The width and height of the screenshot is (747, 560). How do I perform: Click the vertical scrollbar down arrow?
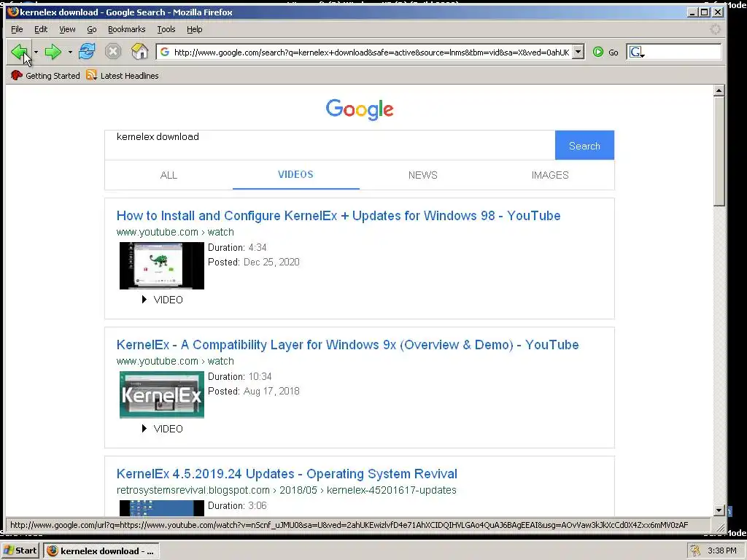719,510
